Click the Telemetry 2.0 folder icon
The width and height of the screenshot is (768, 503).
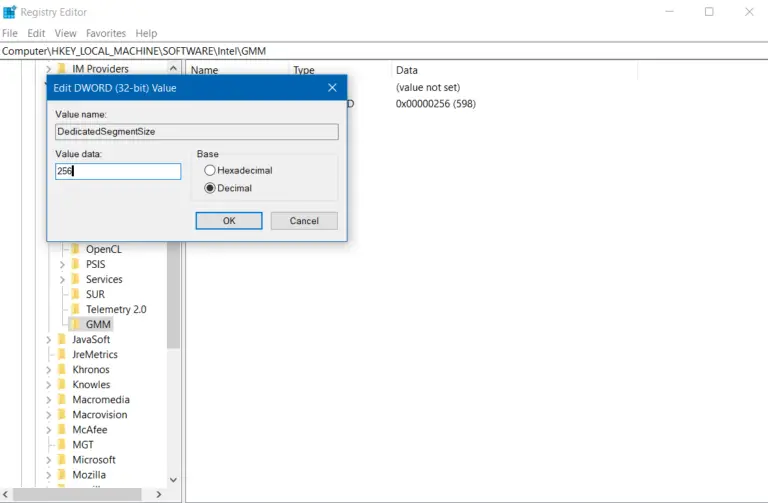tap(75, 310)
